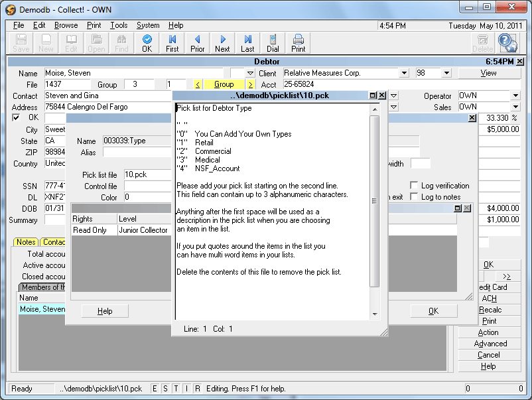This screenshot has height=400, width=532.
Task: Close the Debtor form
Action: 520,62
